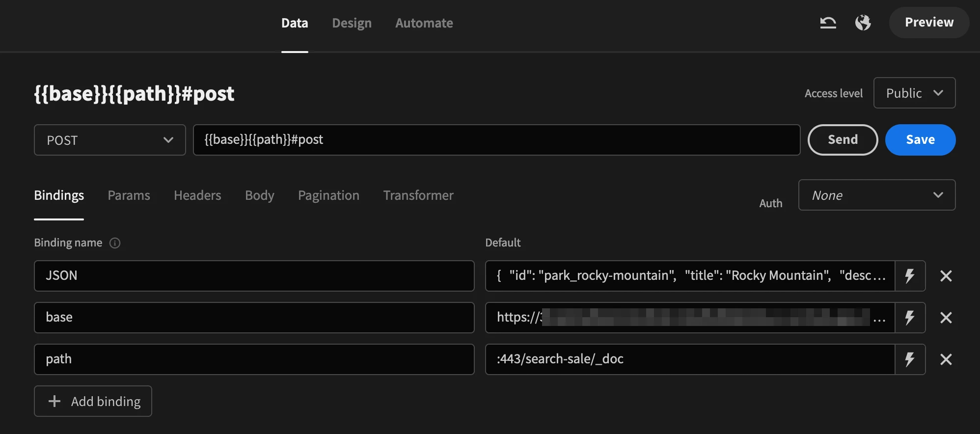
Task: Click the Add binding button
Action: point(93,401)
